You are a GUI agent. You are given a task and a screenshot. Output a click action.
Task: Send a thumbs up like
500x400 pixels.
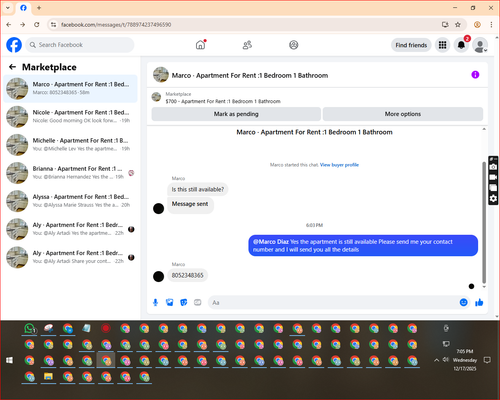click(479, 302)
